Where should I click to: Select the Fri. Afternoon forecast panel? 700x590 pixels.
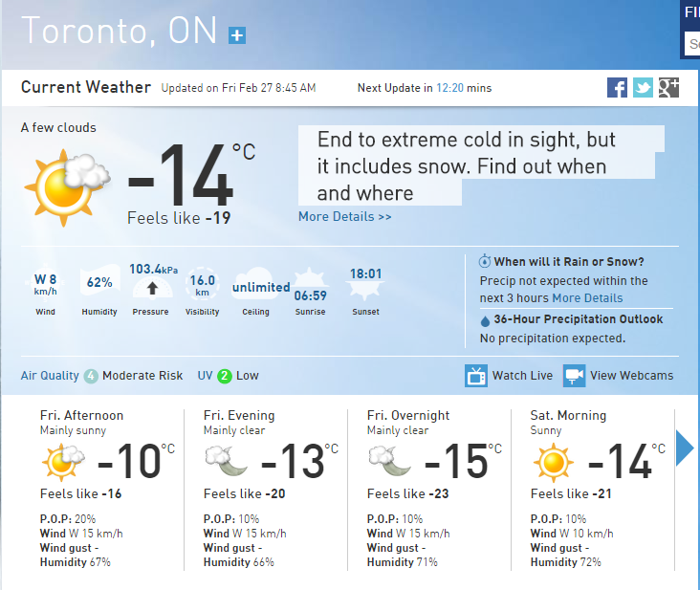point(102,490)
